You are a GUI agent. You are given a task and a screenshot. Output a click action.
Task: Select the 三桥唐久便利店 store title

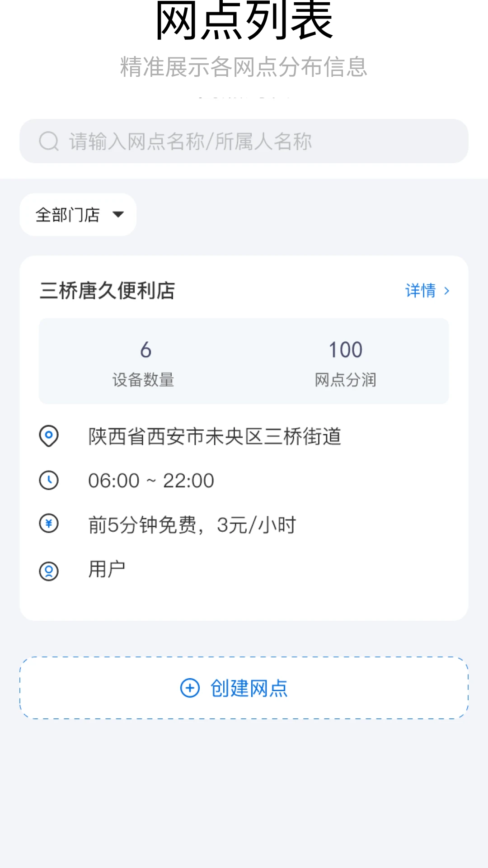(x=108, y=291)
